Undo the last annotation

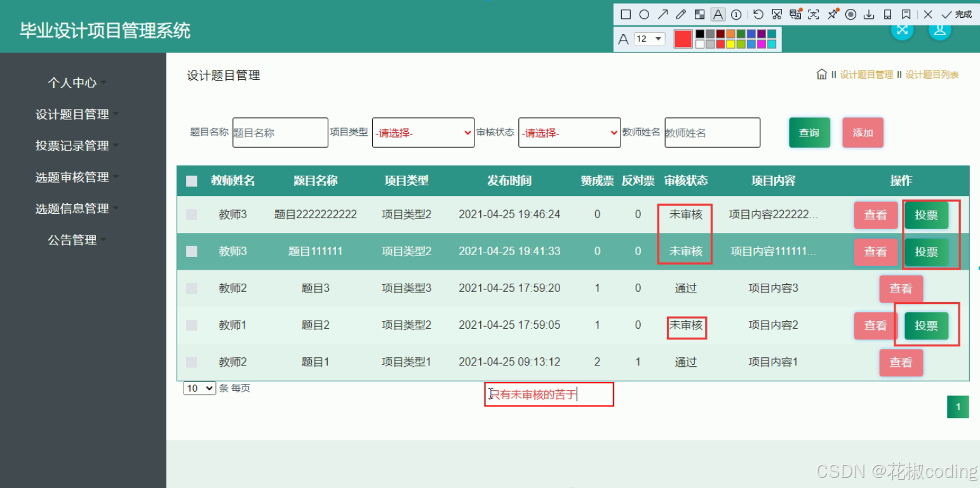click(758, 15)
